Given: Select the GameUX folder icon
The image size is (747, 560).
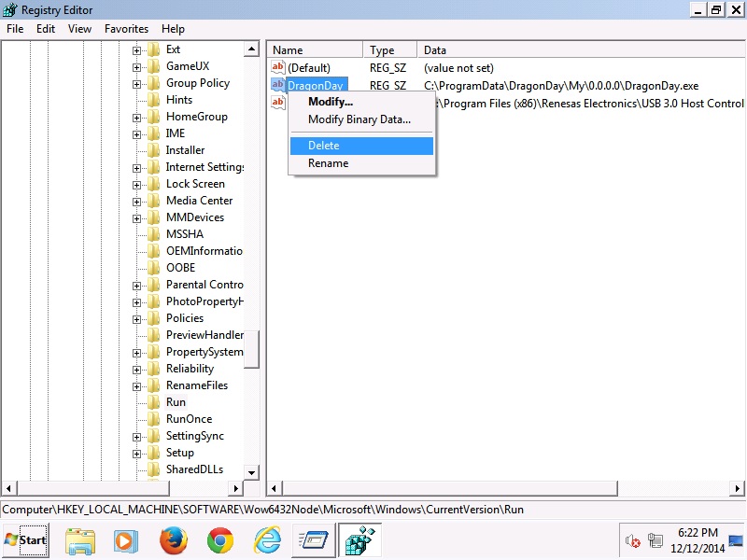Looking at the screenshot, I should click(154, 66).
